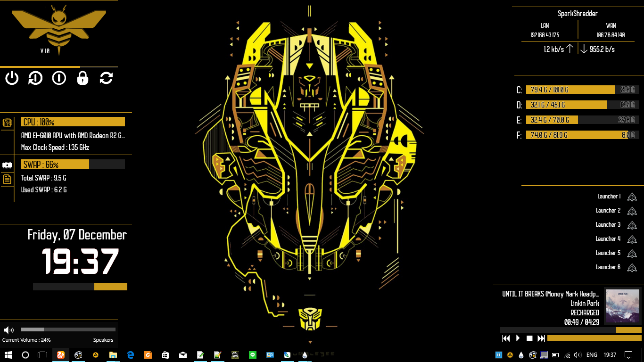
Task: Adjust the Current Volume slider bar
Action: pyautogui.click(x=68, y=329)
